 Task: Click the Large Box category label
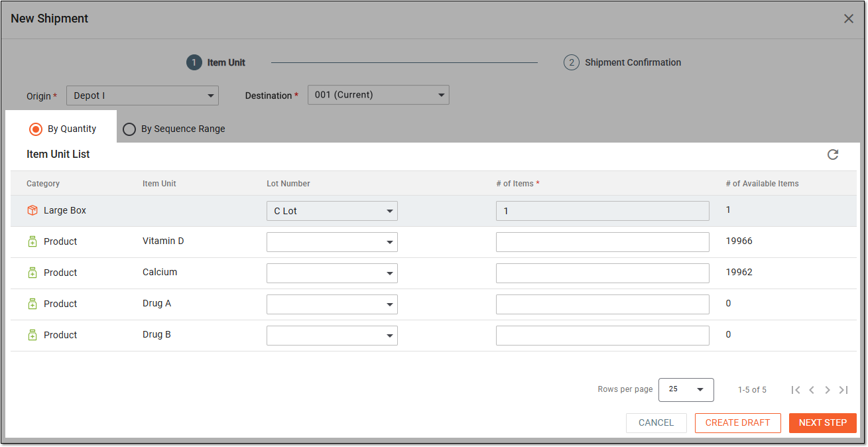pos(65,210)
